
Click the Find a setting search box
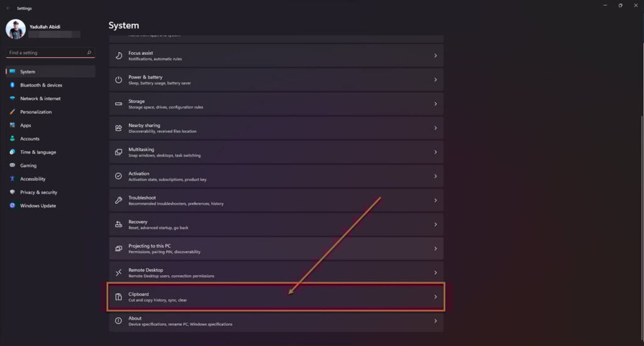pos(50,53)
